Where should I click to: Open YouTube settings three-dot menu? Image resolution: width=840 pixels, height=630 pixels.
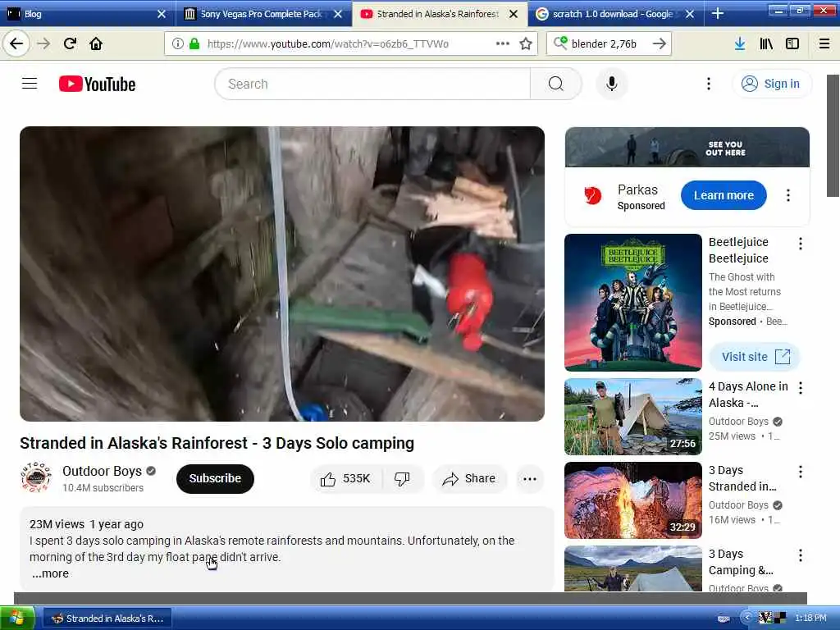point(709,84)
